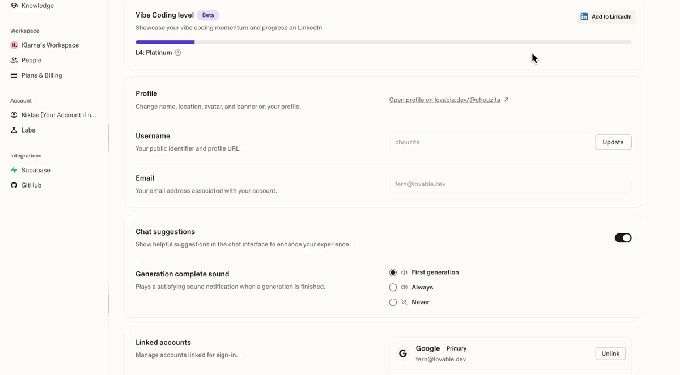The height and width of the screenshot is (375, 680).
Task: Click the Labs flask icon
Action: [14, 130]
